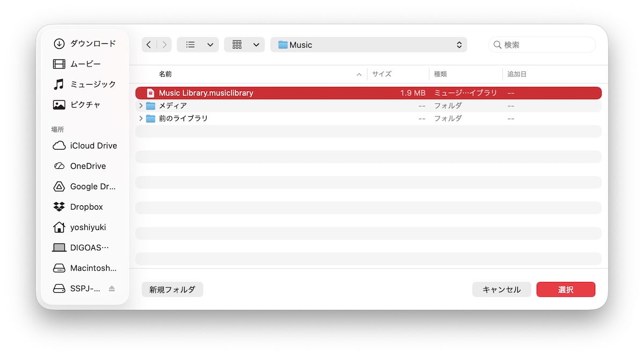Viewport: 644px width, 357px height.
Task: Click the キャンセル button
Action: pyautogui.click(x=501, y=289)
